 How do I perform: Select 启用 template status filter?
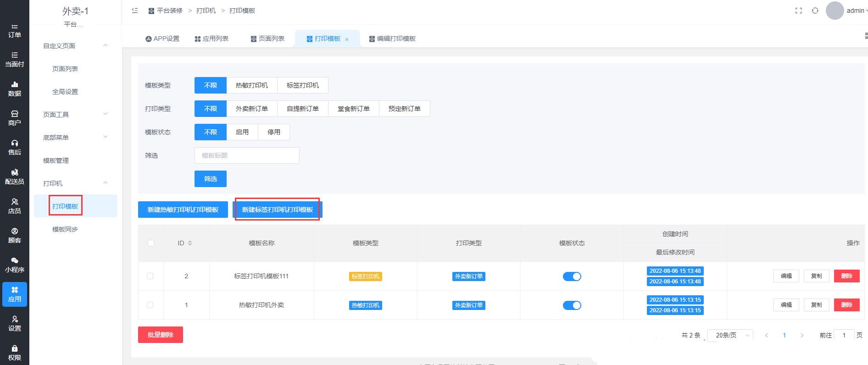coord(242,132)
